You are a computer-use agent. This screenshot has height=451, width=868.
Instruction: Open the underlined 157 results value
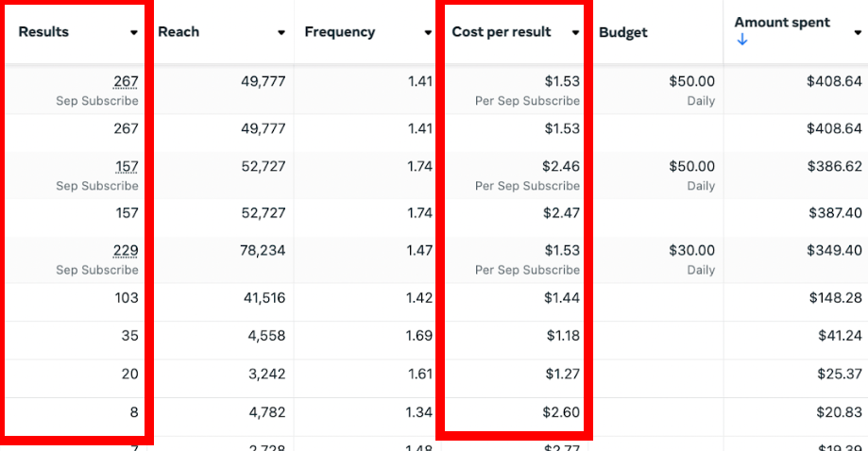pyautogui.click(x=126, y=167)
